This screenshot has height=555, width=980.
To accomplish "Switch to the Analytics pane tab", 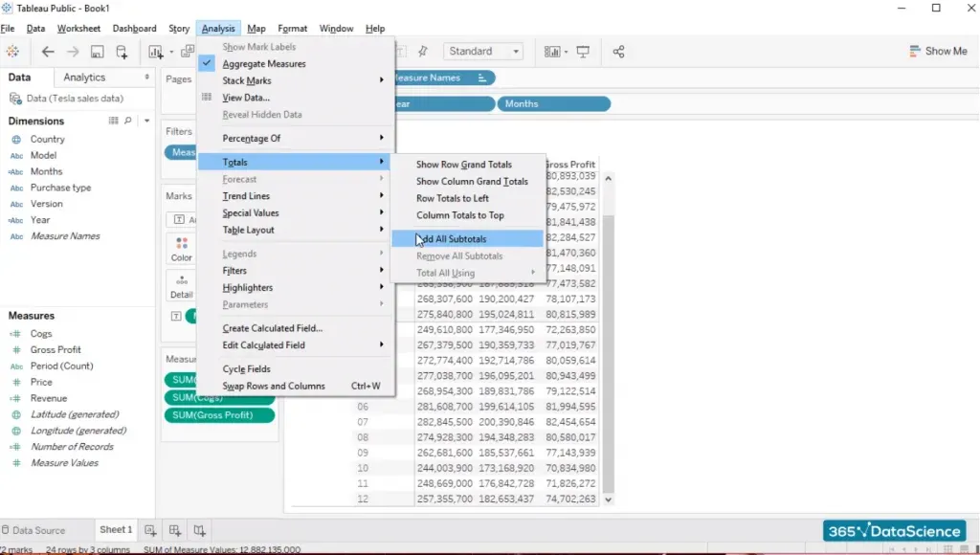I will 84,78.
